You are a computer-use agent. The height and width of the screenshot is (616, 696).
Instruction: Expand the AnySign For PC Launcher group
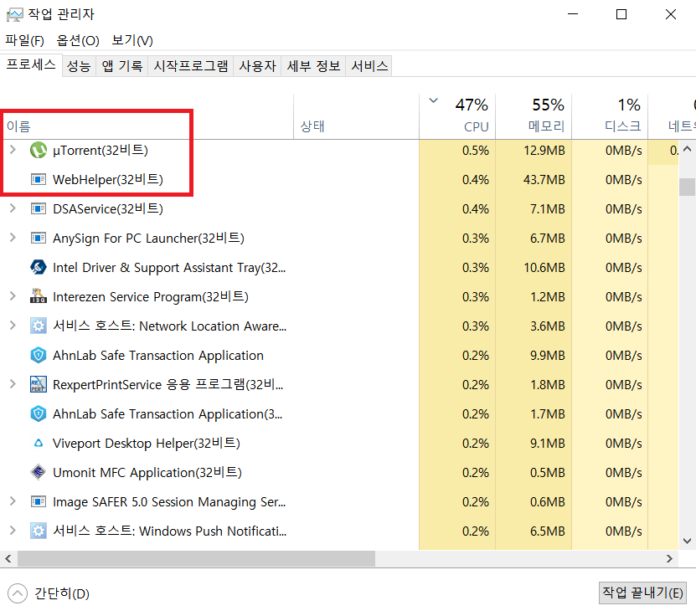coord(13,238)
